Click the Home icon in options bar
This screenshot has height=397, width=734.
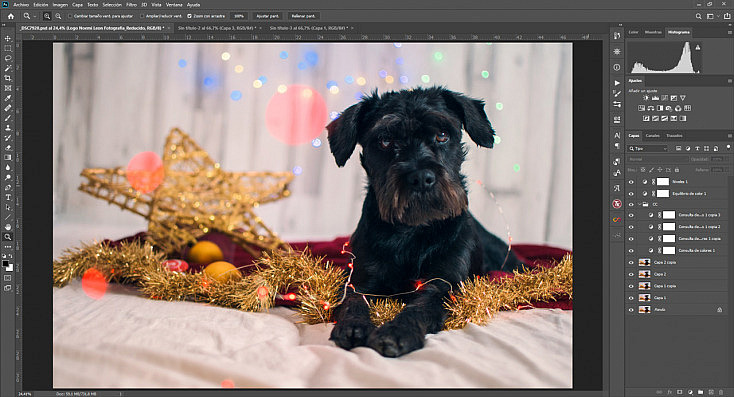click(x=11, y=16)
